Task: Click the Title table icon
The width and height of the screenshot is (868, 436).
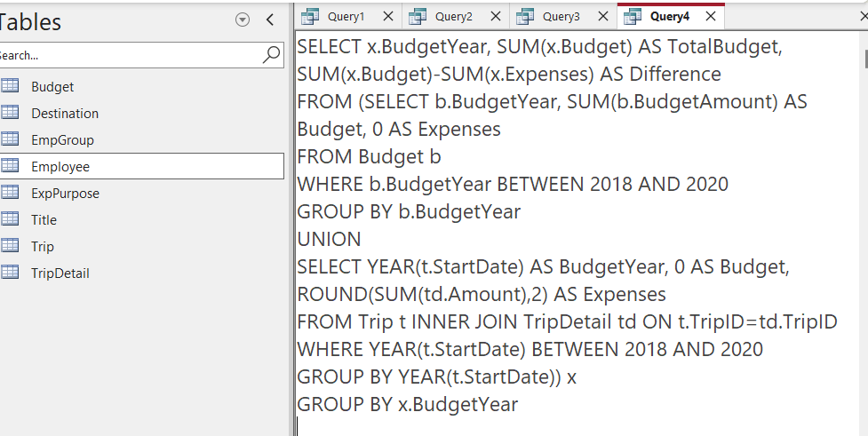Action: coord(10,219)
